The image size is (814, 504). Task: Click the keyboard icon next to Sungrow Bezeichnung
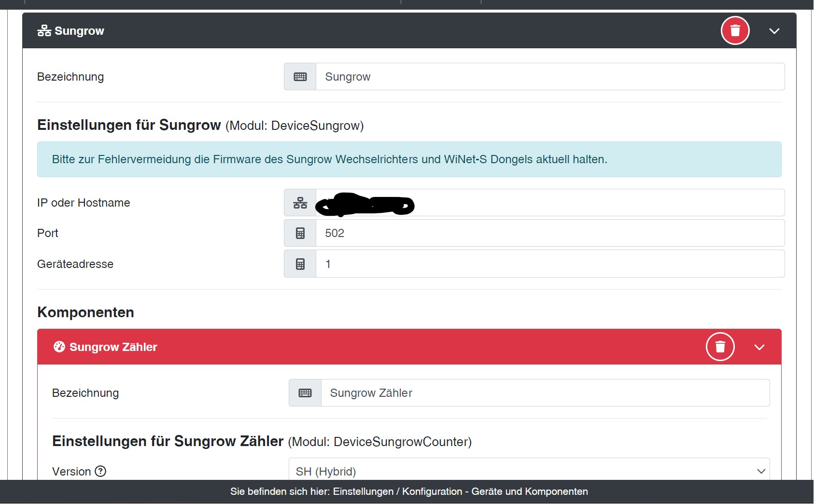[300, 77]
